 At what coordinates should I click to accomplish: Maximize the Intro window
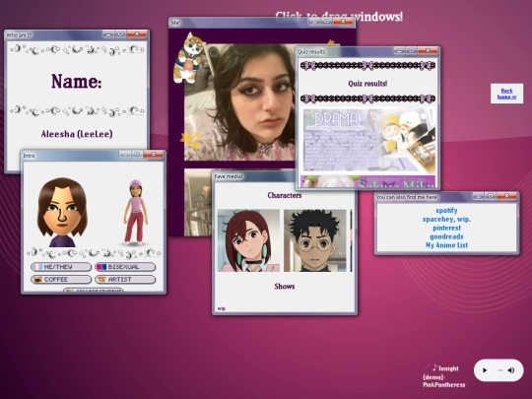coord(137,155)
